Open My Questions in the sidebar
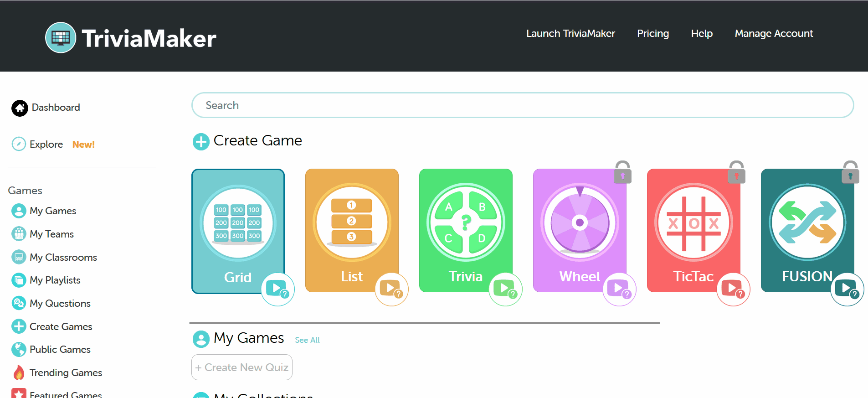868x398 pixels. 60,304
